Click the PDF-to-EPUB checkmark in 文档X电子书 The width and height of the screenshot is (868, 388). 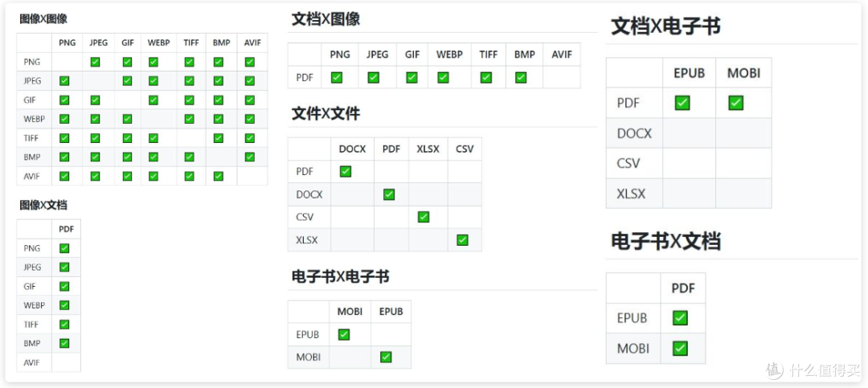pyautogui.click(x=682, y=103)
